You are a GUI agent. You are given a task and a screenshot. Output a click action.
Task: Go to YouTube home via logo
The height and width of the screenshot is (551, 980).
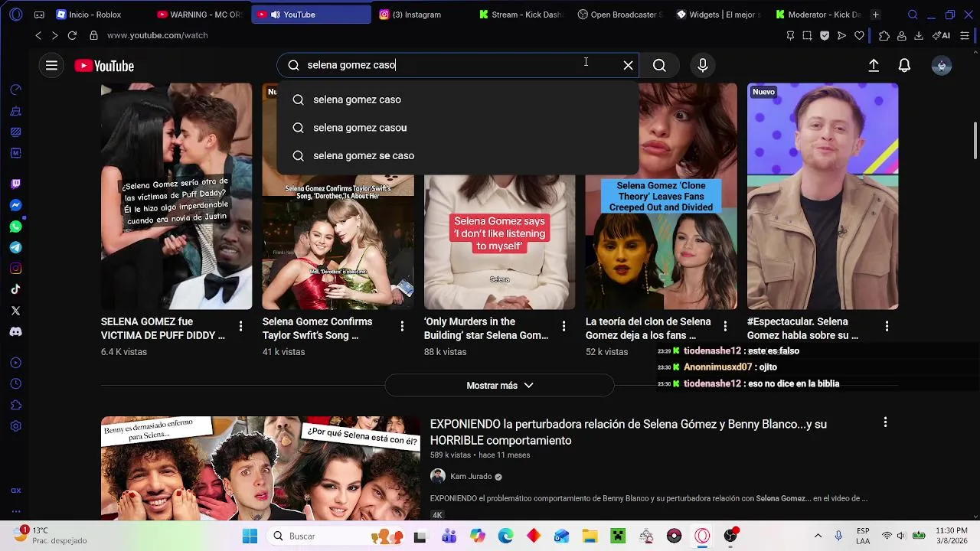click(104, 66)
